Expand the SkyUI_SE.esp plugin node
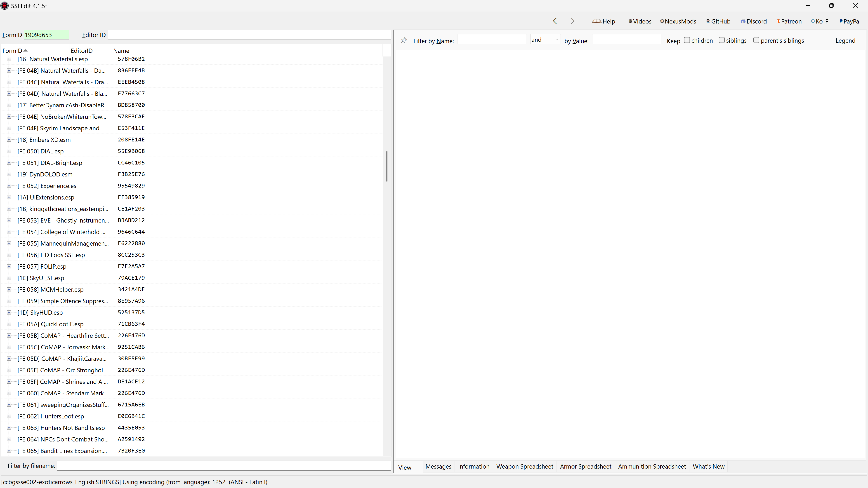This screenshot has width=868, height=488. point(9,278)
